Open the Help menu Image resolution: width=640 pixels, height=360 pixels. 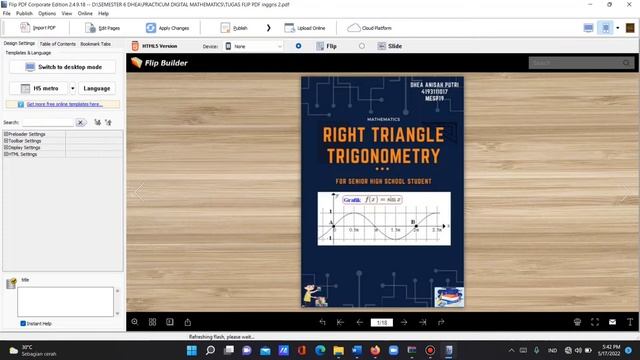click(x=103, y=13)
